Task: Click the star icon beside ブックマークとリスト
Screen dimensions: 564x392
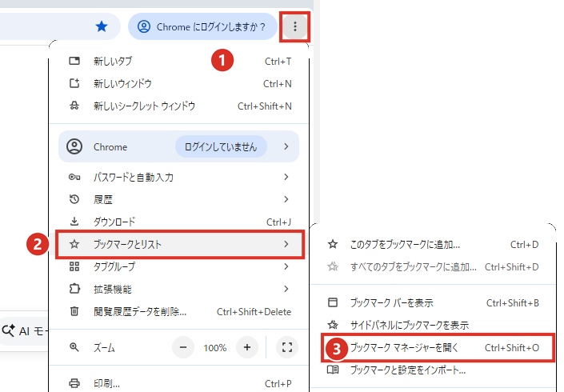Action: point(74,244)
